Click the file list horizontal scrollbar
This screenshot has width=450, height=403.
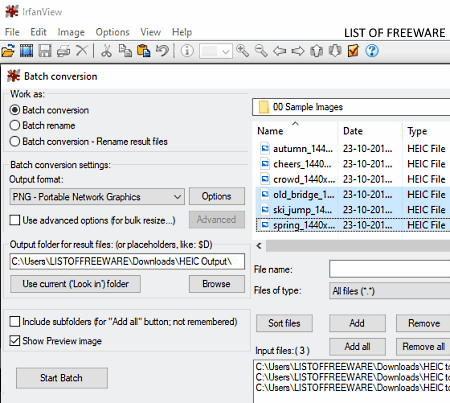pos(358,246)
